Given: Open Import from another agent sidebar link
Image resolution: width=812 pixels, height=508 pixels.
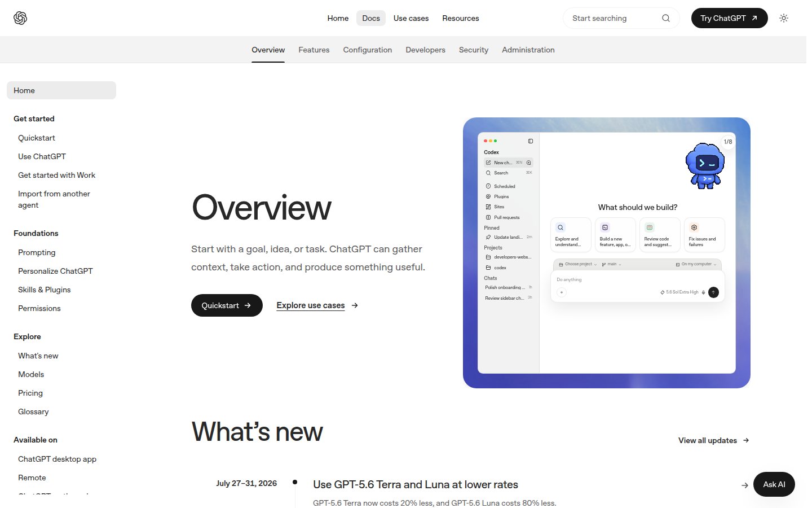Looking at the screenshot, I should click(54, 199).
